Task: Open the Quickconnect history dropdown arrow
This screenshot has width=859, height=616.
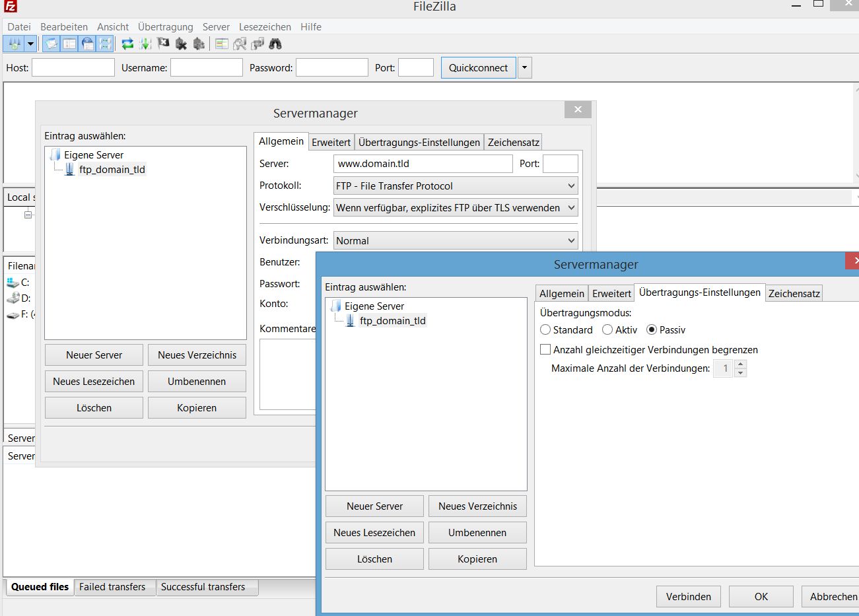Action: click(525, 67)
